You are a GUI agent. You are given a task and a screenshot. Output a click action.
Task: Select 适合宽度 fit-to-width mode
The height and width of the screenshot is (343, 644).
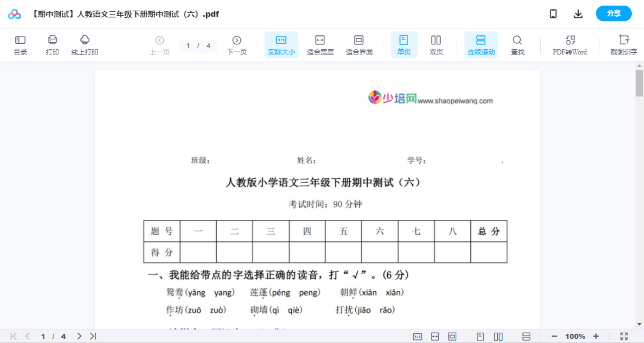pyautogui.click(x=320, y=45)
